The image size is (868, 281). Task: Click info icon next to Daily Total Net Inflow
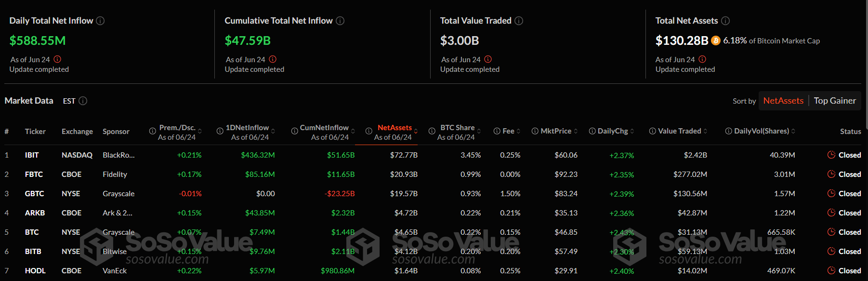pyautogui.click(x=100, y=21)
